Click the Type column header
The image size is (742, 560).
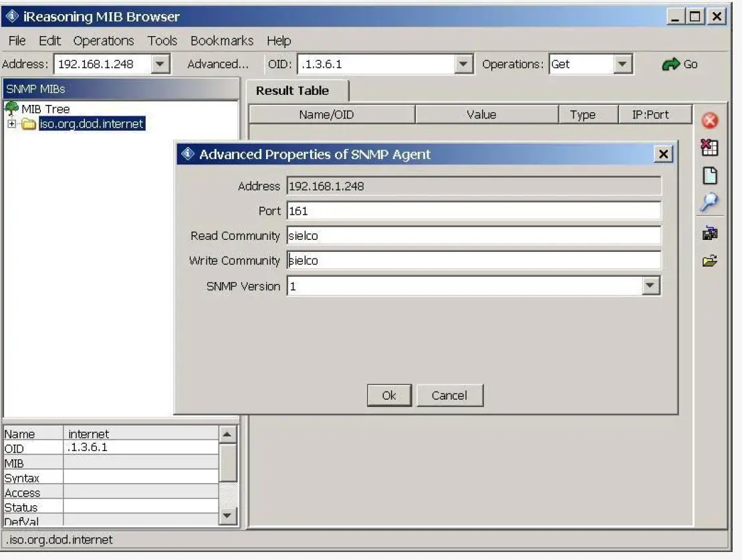(x=588, y=114)
